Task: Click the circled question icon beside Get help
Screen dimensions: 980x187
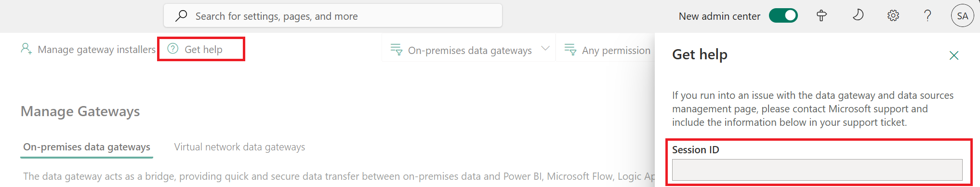Action: [x=173, y=49]
